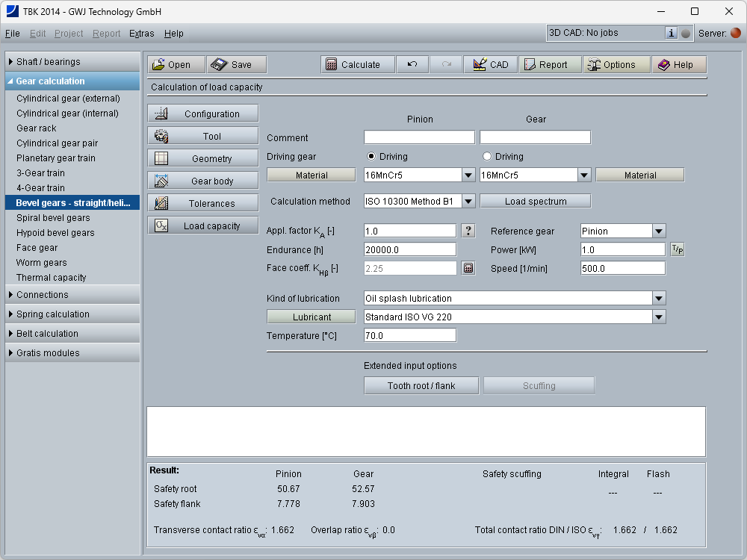Open the File menu
The image size is (747, 560).
(x=12, y=34)
